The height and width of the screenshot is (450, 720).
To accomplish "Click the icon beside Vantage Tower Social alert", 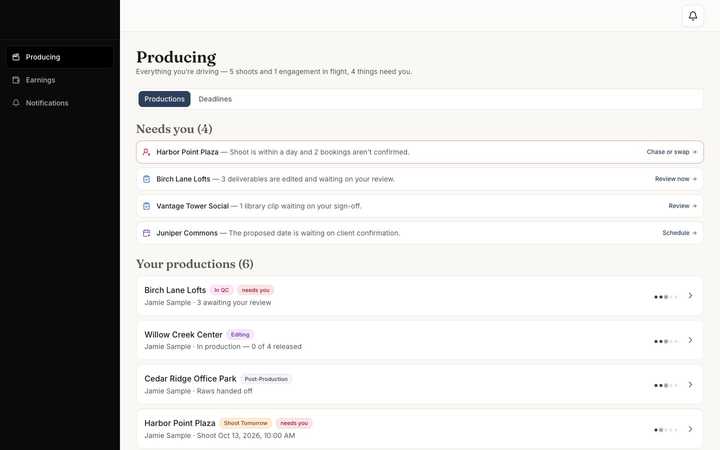I will coord(146,206).
